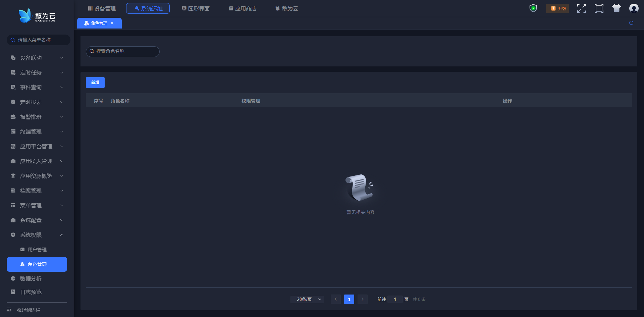The width and height of the screenshot is (644, 317).
Task: Click the 操作 column header
Action: pyautogui.click(x=507, y=101)
